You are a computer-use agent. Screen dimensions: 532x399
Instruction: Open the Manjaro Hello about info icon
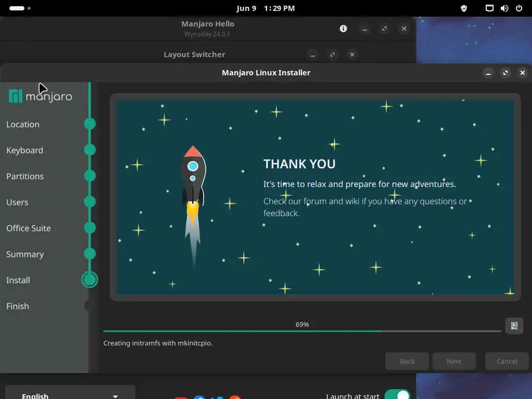pos(343,29)
